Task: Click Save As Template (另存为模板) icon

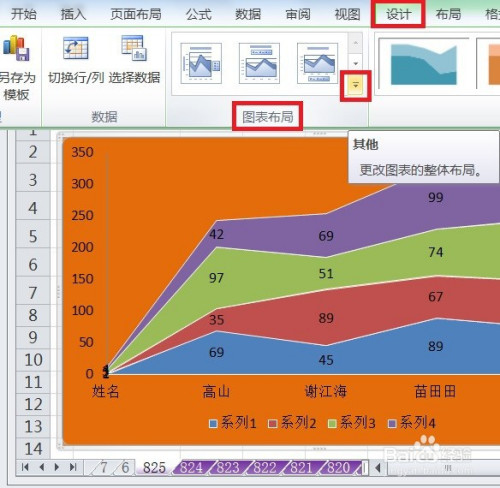Action: pyautogui.click(x=16, y=48)
